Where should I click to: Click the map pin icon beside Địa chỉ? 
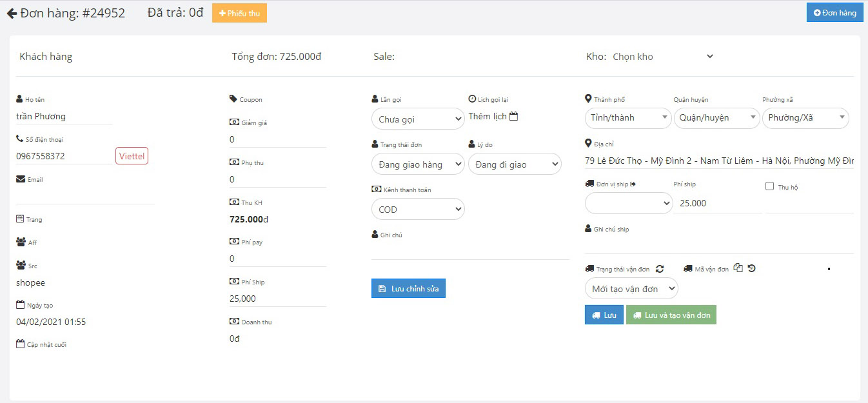coord(588,144)
